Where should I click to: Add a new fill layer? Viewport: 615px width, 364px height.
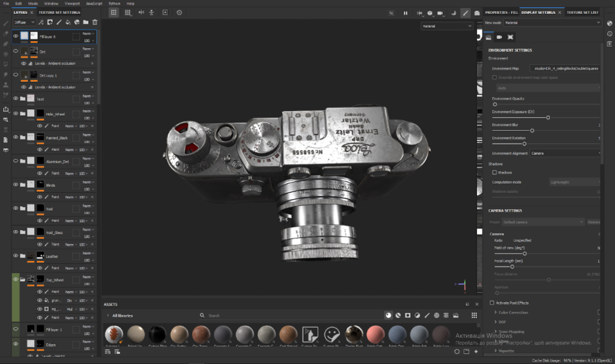[x=67, y=22]
